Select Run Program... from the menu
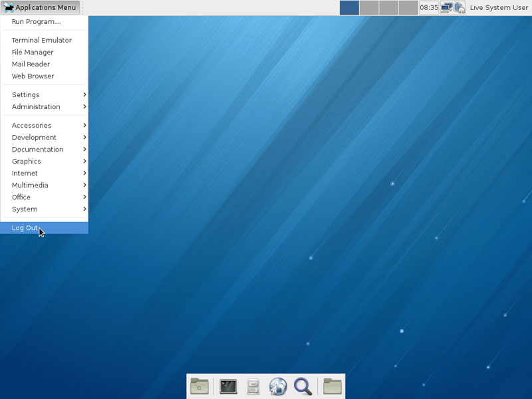This screenshot has width=532, height=399. click(x=45, y=22)
